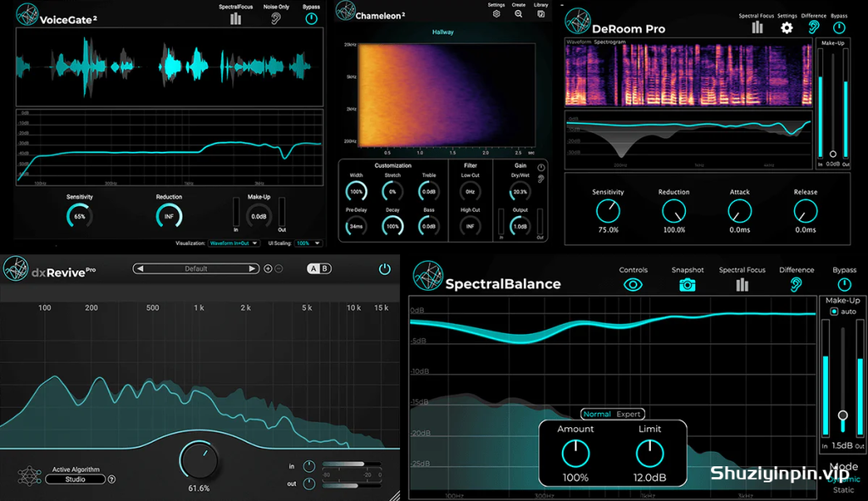
Task: Click dxRevive in gain knob
Action: (x=309, y=466)
